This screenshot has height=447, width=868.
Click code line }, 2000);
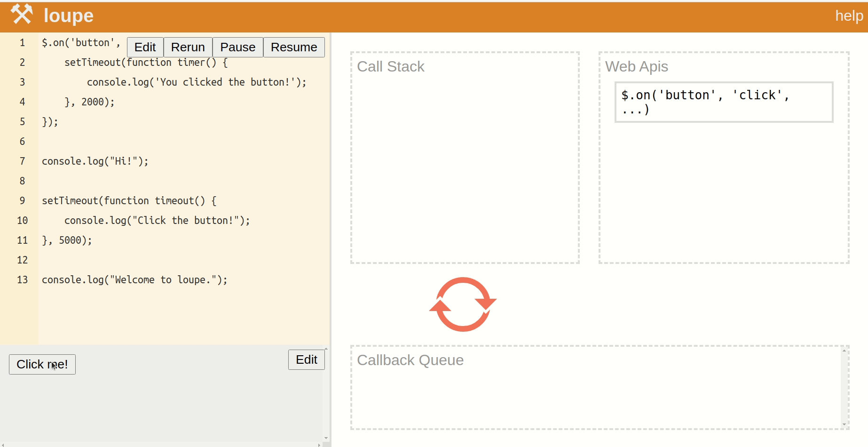[x=89, y=102]
